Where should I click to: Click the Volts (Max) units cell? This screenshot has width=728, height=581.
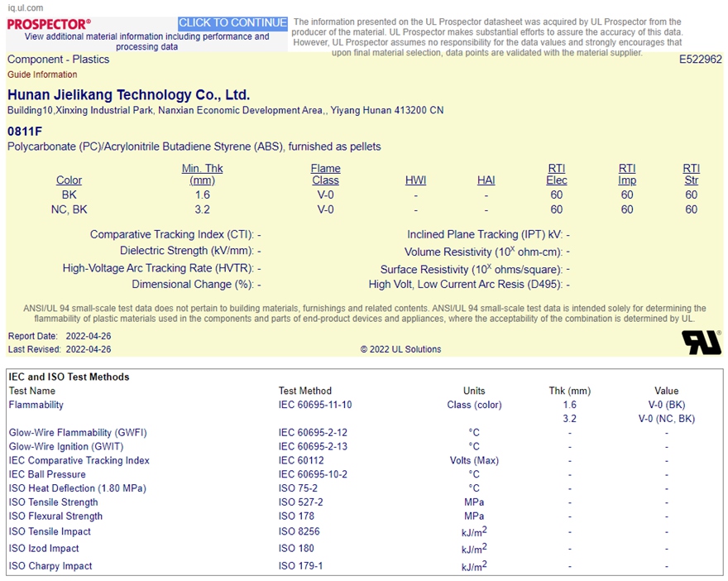click(x=474, y=460)
